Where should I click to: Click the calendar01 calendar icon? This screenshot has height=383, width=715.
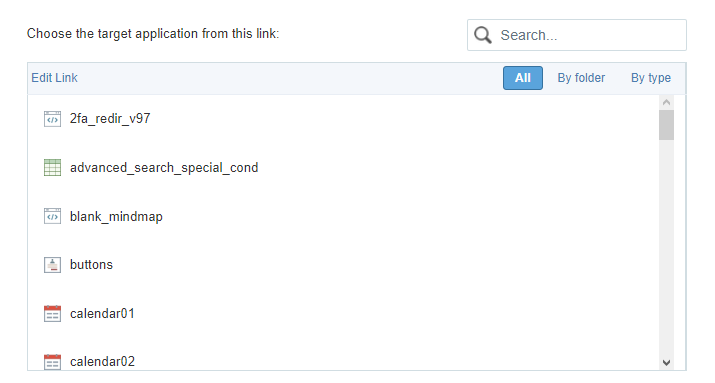click(52, 314)
